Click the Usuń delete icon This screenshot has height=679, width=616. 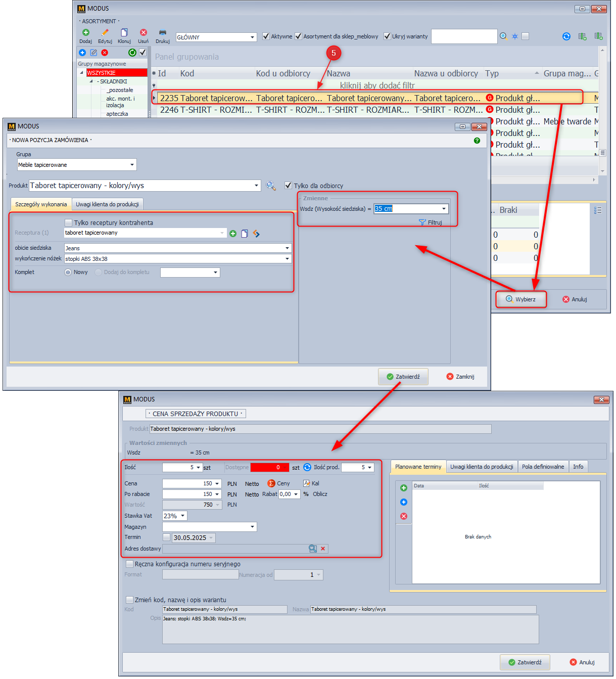[x=144, y=32]
